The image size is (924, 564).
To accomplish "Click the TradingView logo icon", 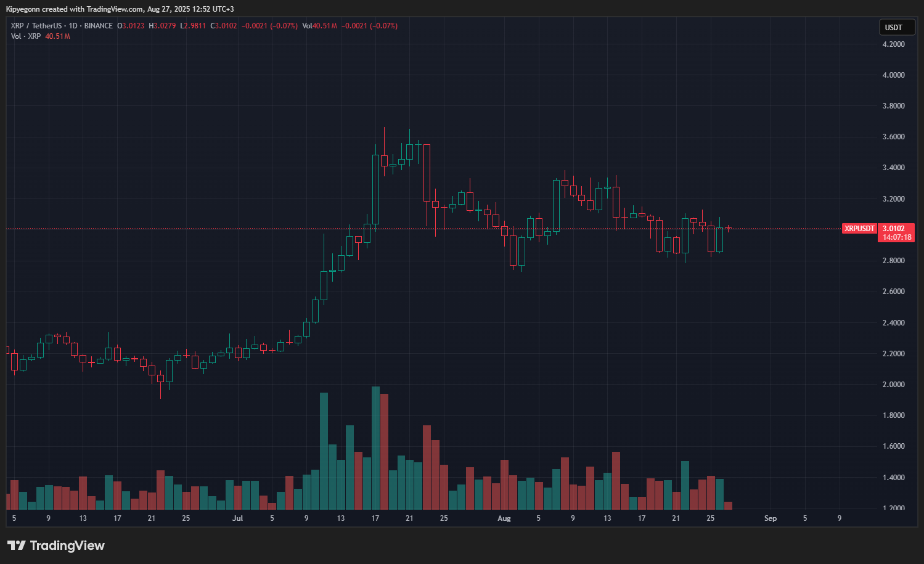I will click(x=17, y=546).
